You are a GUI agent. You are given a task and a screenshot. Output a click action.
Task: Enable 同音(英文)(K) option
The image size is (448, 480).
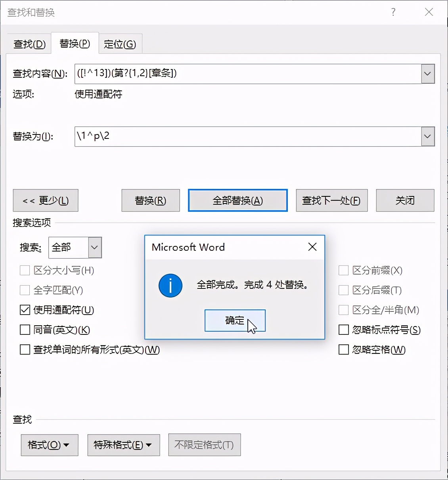pos(24,330)
